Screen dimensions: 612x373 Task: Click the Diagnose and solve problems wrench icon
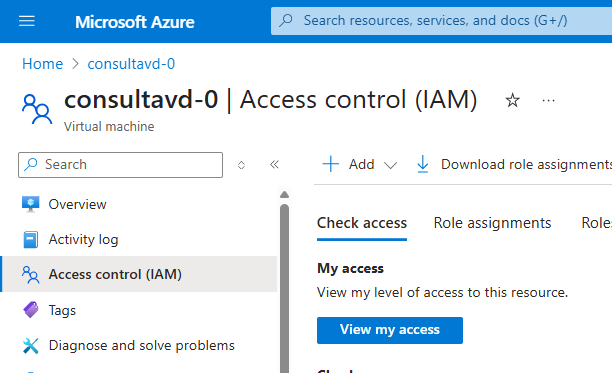coord(30,345)
